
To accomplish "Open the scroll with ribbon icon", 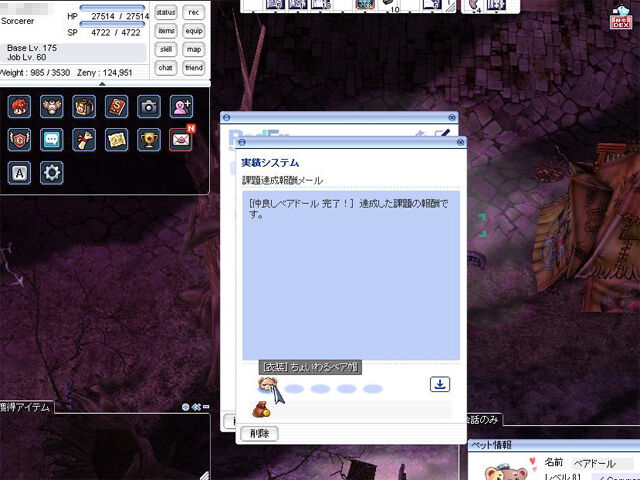I will pyautogui.click(x=84, y=140).
